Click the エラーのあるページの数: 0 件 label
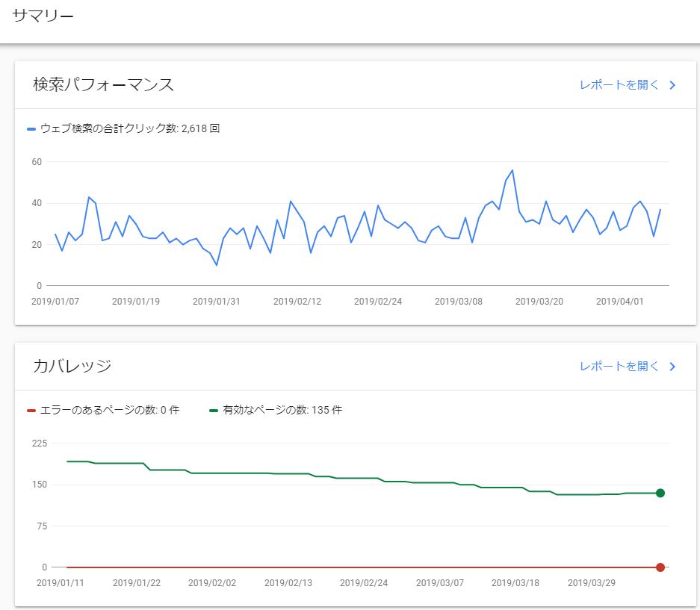 (x=110, y=410)
